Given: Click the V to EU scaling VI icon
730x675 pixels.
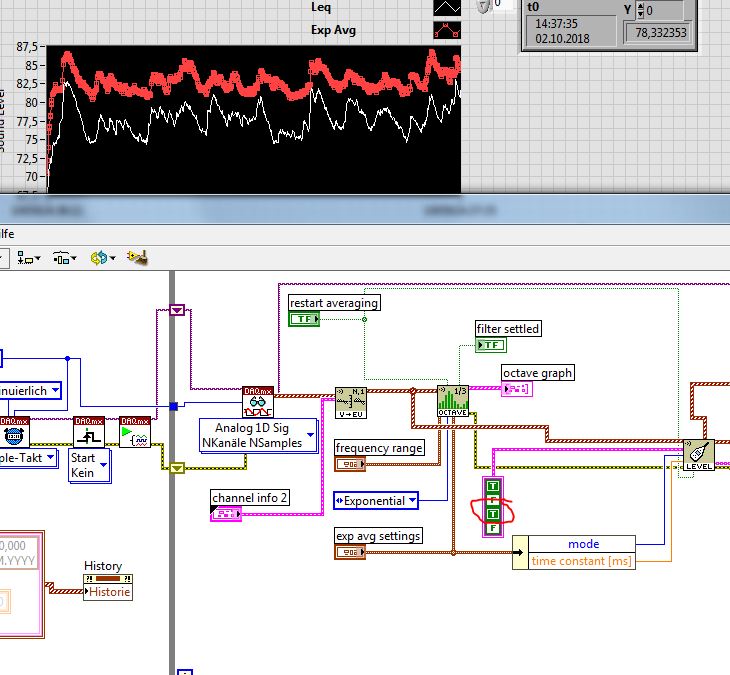Looking at the screenshot, I should tap(350, 401).
